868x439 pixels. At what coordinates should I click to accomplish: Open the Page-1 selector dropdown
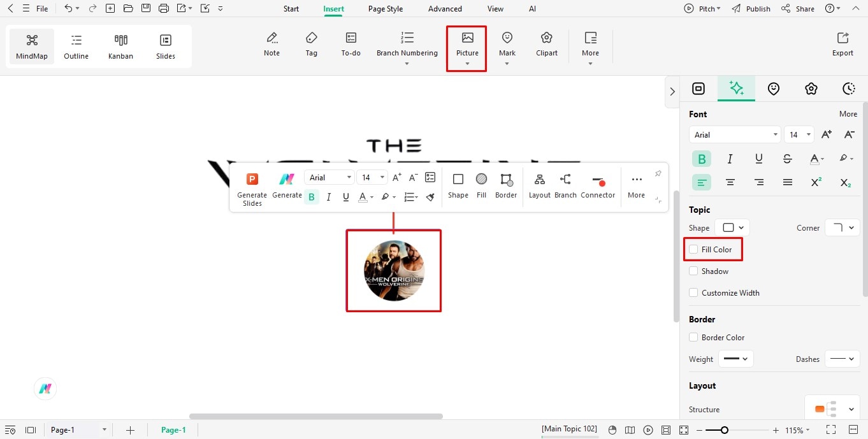(78, 430)
